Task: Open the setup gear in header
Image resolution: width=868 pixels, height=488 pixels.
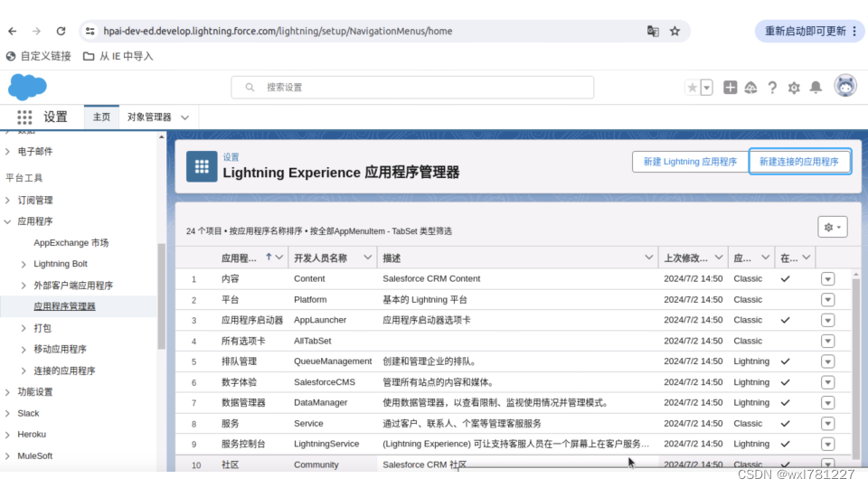Action: click(x=794, y=88)
